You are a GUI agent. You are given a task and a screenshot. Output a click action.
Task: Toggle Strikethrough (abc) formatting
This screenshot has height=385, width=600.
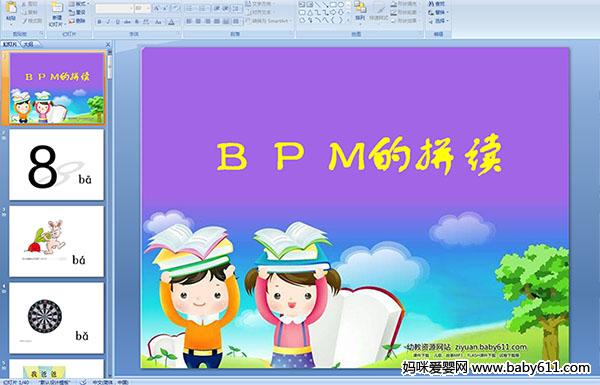tap(127, 22)
